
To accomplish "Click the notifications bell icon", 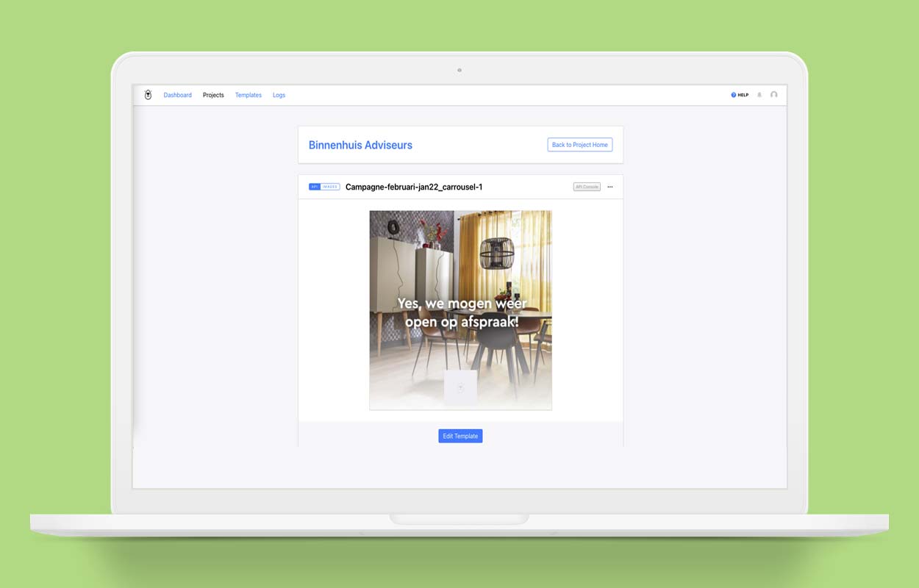I will click(759, 95).
